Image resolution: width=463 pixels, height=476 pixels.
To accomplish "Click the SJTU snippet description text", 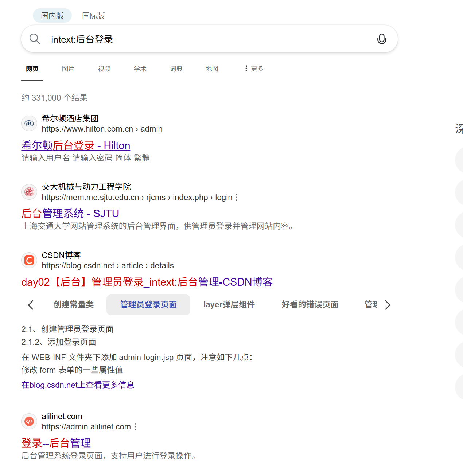I will (x=157, y=226).
